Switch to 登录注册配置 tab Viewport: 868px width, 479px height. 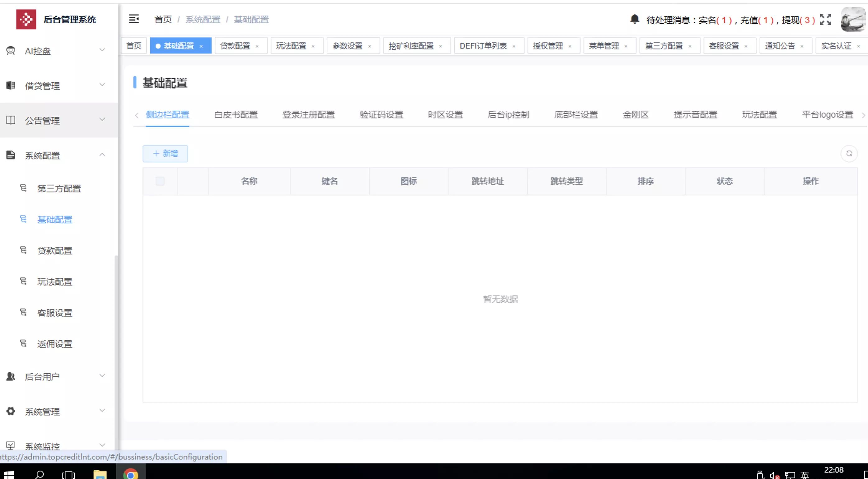click(309, 115)
